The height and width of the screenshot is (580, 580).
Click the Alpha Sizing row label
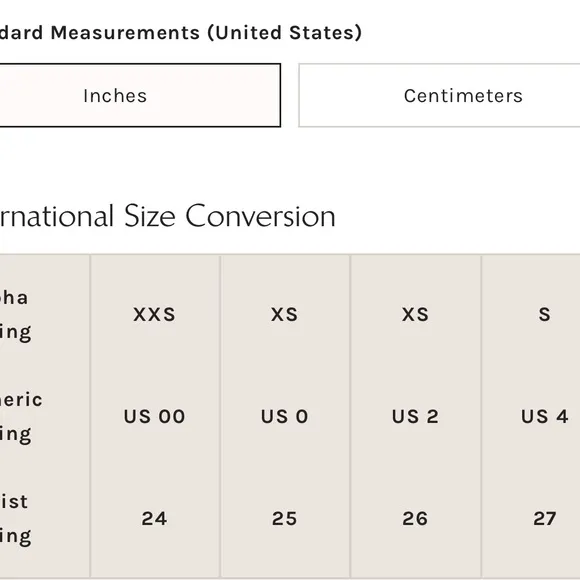pos(15,315)
